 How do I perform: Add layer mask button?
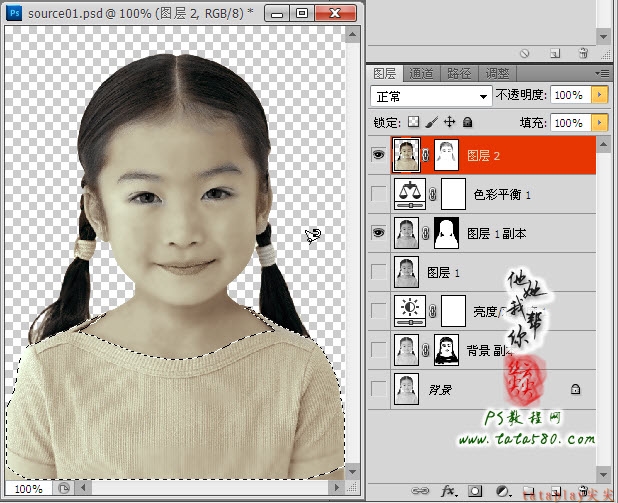(x=475, y=491)
